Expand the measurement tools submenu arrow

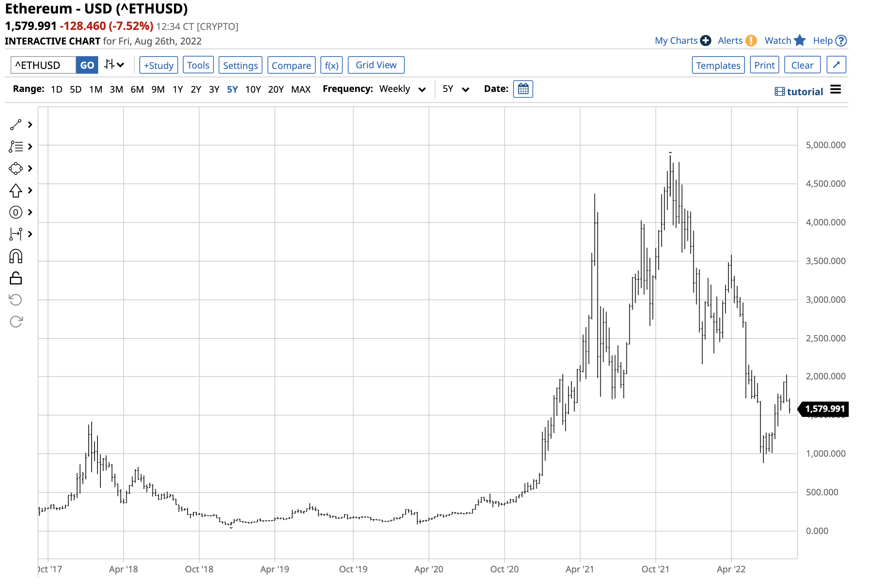click(30, 234)
